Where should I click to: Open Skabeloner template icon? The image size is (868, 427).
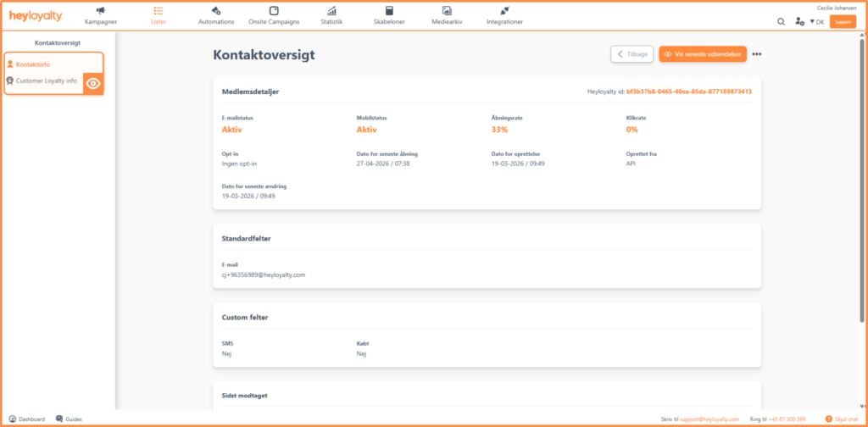[x=389, y=10]
